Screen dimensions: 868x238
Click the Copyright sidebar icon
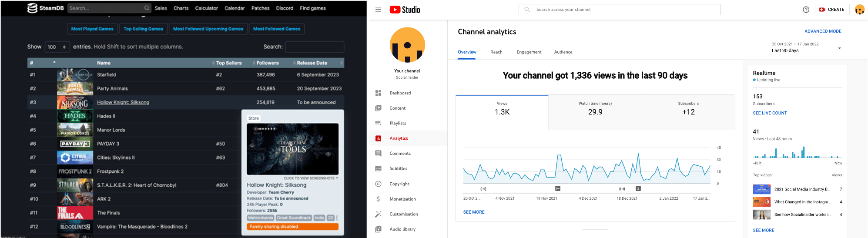[378, 184]
